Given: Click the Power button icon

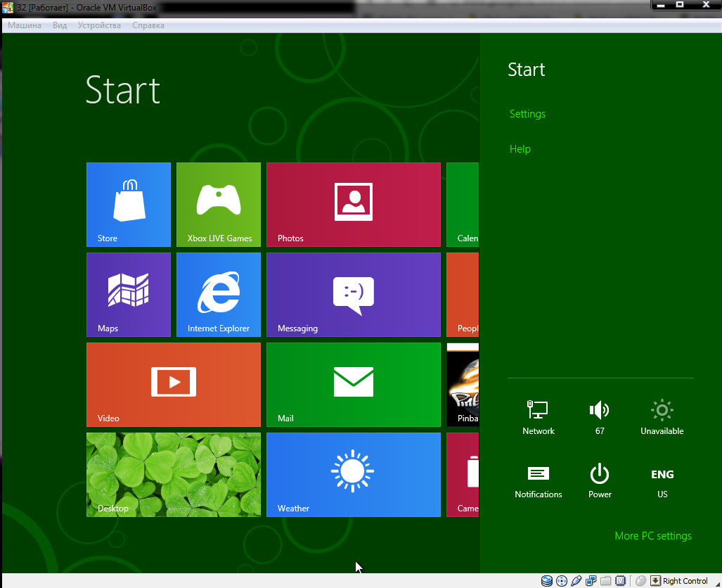Looking at the screenshot, I should click(x=600, y=482).
